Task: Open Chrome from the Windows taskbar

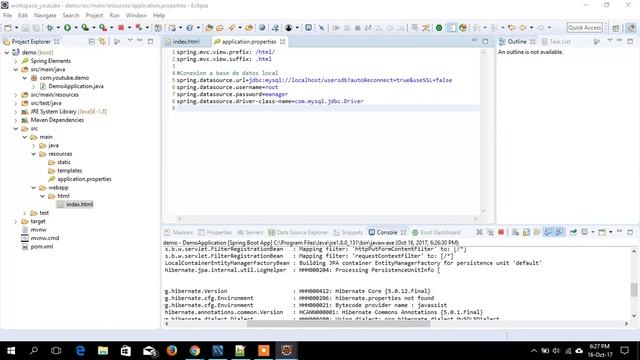Action: pyautogui.click(x=195, y=350)
